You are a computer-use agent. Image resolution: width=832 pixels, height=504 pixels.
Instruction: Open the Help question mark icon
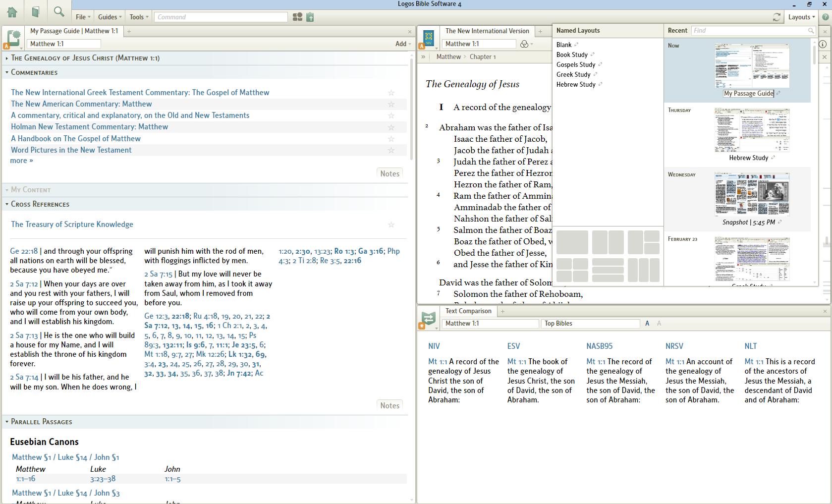point(825,17)
